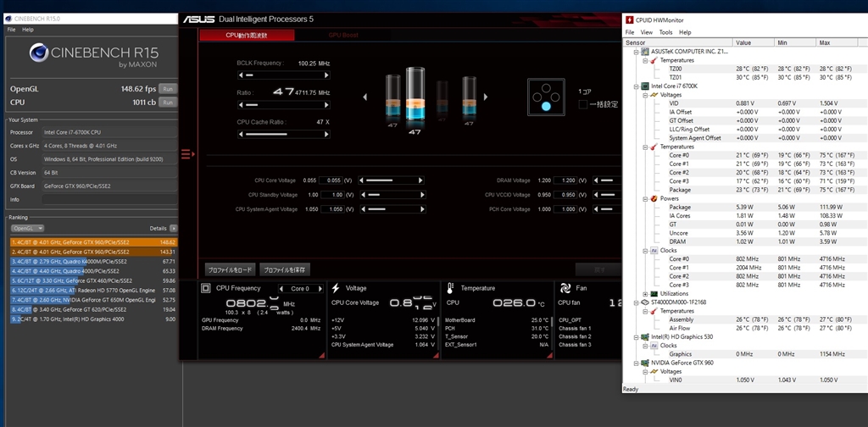The image size is (868, 427).
Task: Collapse the Intel Core i7 6700K tree node
Action: (x=636, y=86)
